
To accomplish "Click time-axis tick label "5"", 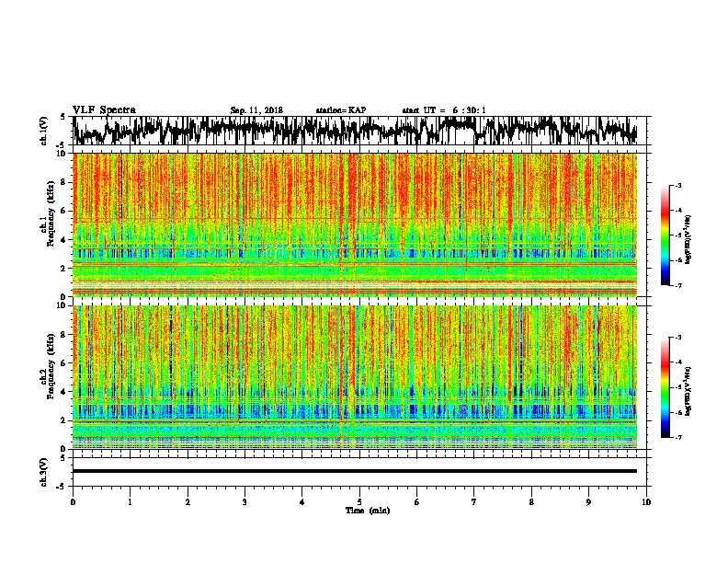I will [x=359, y=502].
